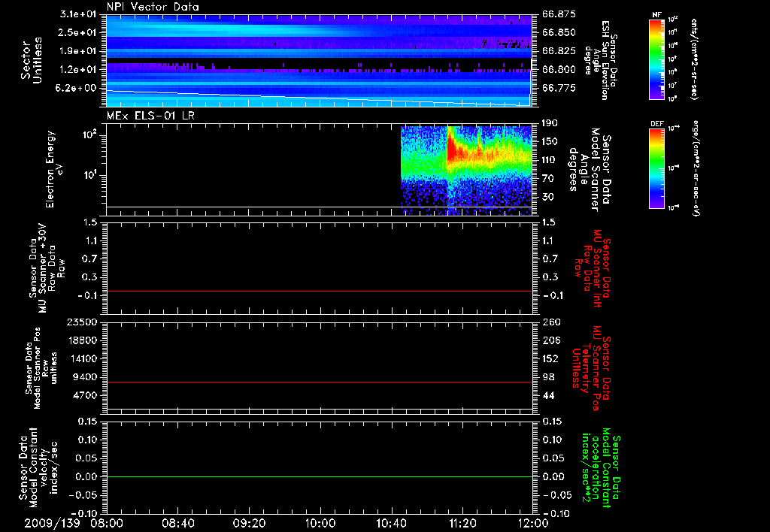The image size is (770, 532).
Task: Click the 206 telemetry tick label
Action: tap(550, 340)
